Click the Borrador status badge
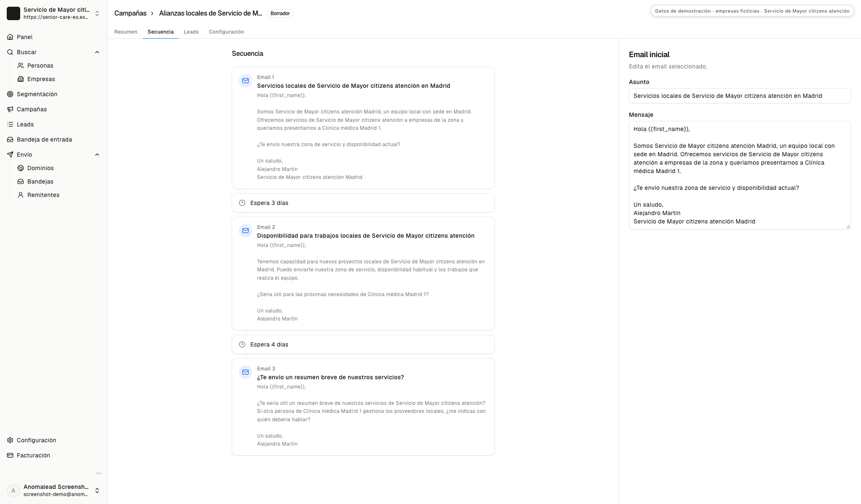The width and height of the screenshot is (861, 504). (280, 13)
